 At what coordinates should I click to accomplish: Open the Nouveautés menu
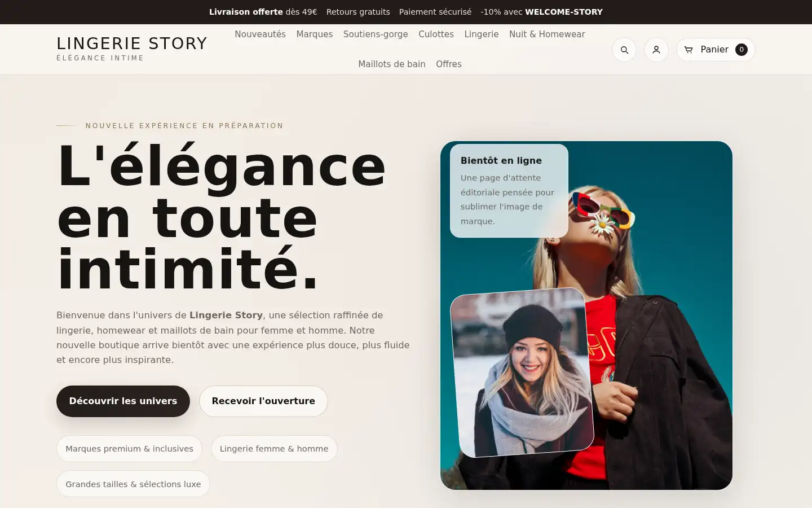point(260,34)
